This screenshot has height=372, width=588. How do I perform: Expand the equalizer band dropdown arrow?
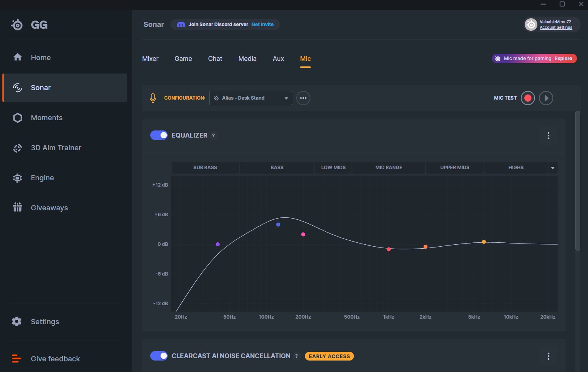pyautogui.click(x=552, y=168)
